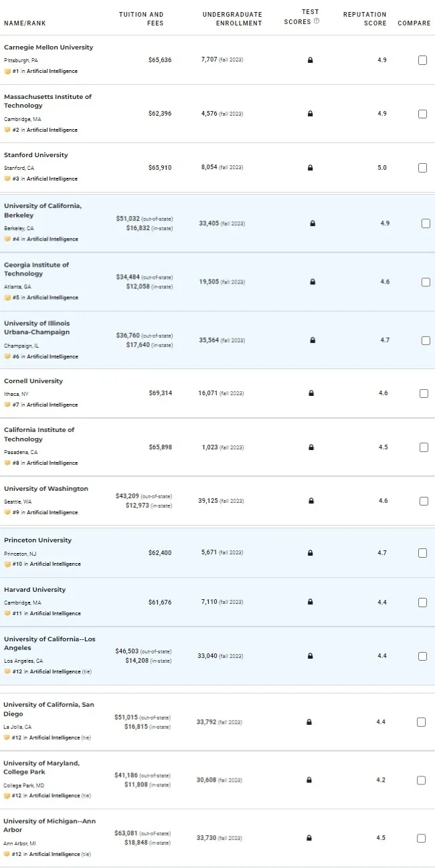The image size is (435, 868).
Task: Enable compare checkbox for University of Maryland, College Park
Action: pyautogui.click(x=421, y=780)
